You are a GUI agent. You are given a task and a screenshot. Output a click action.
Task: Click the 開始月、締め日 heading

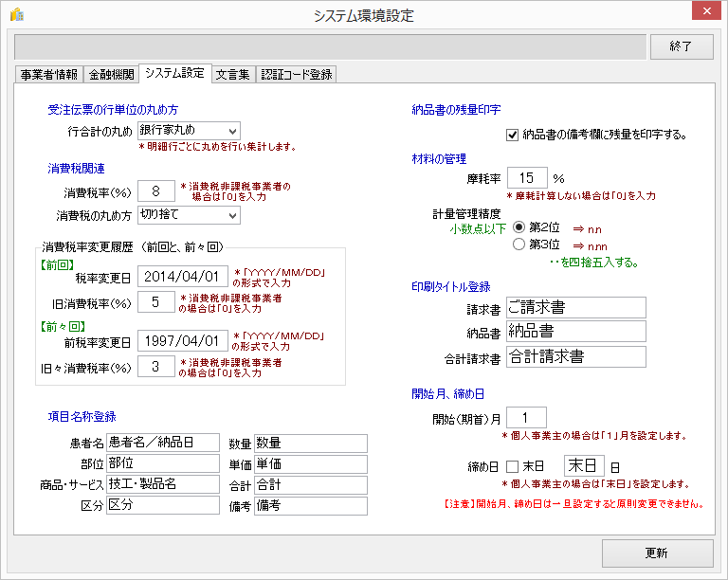(x=448, y=394)
